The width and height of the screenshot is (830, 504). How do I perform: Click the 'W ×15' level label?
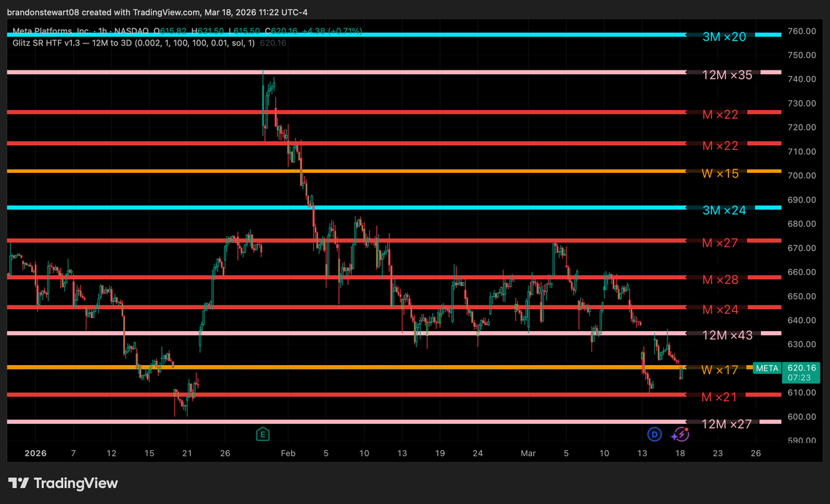(720, 174)
